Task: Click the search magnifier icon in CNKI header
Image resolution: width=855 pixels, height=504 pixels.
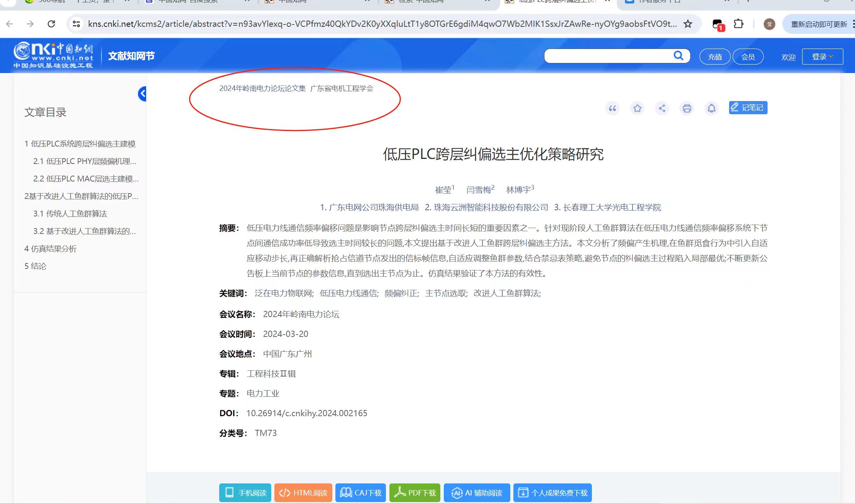Action: (x=678, y=56)
